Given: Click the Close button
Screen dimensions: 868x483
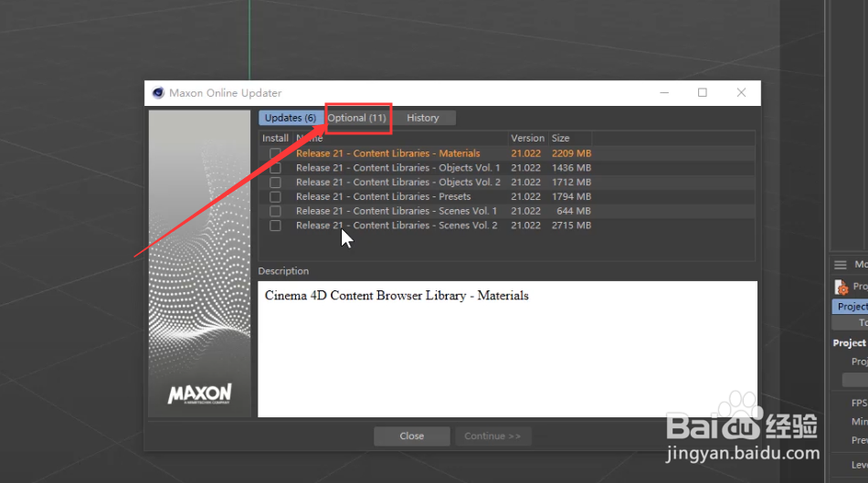Looking at the screenshot, I should [412, 436].
